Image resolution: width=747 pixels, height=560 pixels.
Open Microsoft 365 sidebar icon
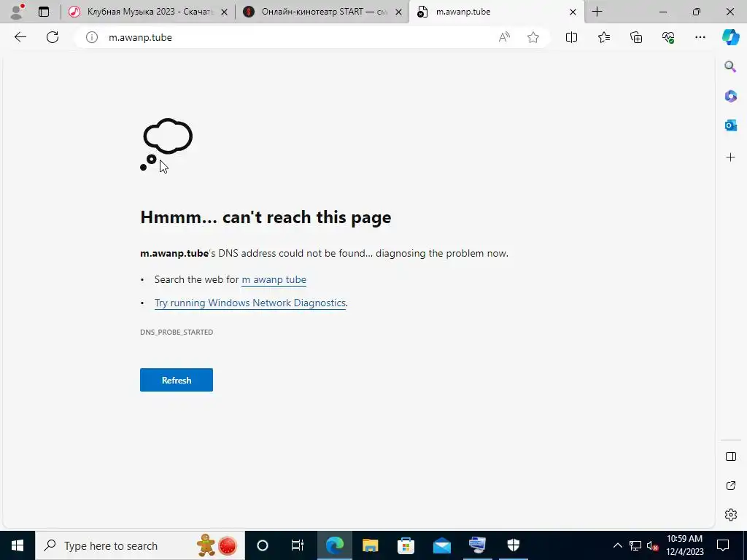pyautogui.click(x=730, y=96)
